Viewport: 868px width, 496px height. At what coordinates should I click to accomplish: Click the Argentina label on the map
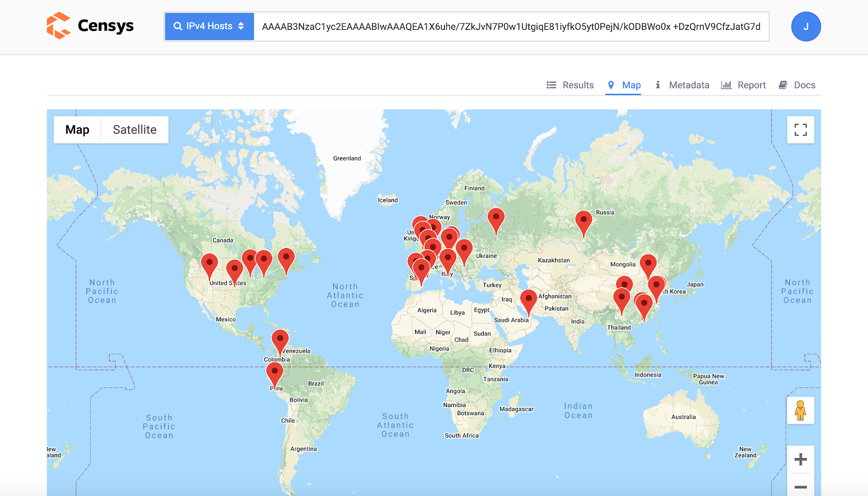[x=303, y=449]
